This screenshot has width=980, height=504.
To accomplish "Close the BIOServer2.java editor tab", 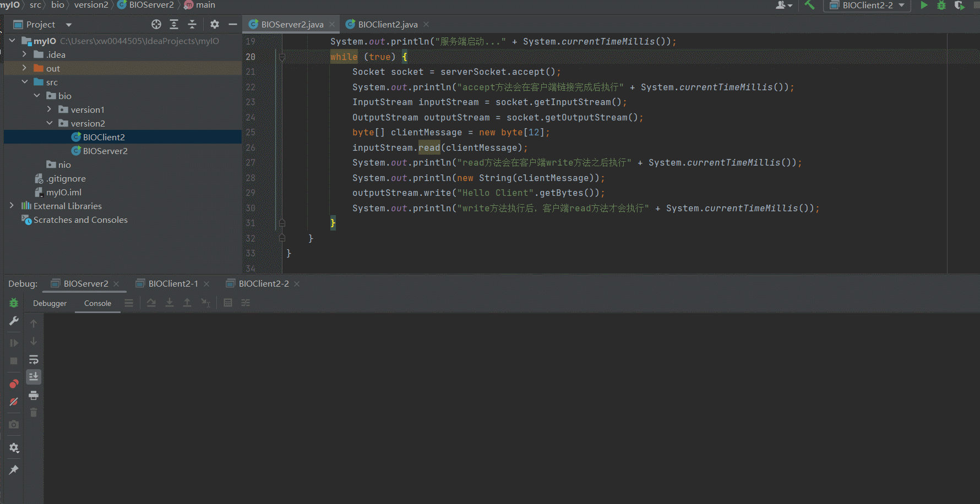I will pos(332,24).
